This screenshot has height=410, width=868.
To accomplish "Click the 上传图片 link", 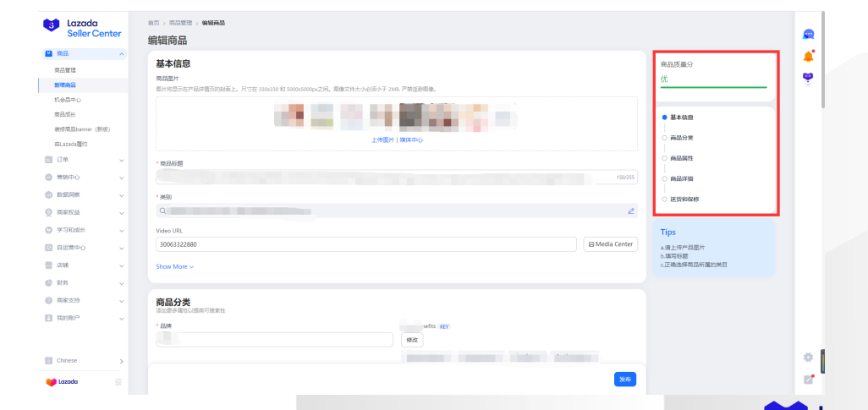I will pyautogui.click(x=382, y=140).
